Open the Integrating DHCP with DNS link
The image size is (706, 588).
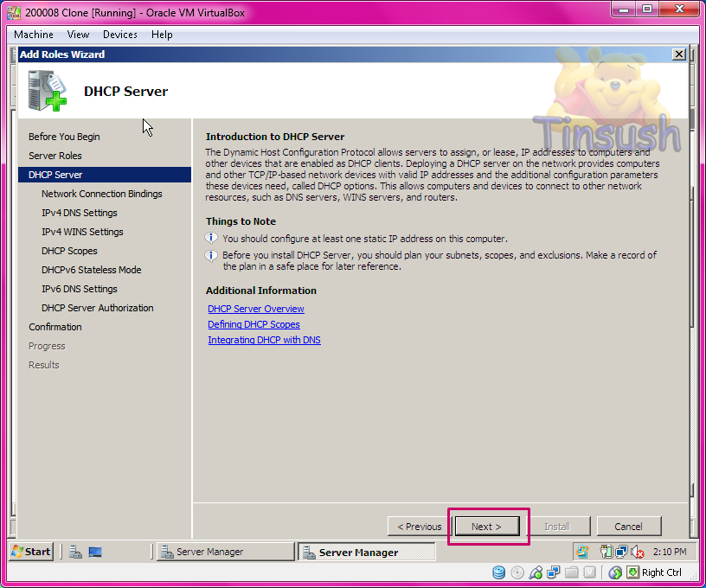tap(264, 340)
